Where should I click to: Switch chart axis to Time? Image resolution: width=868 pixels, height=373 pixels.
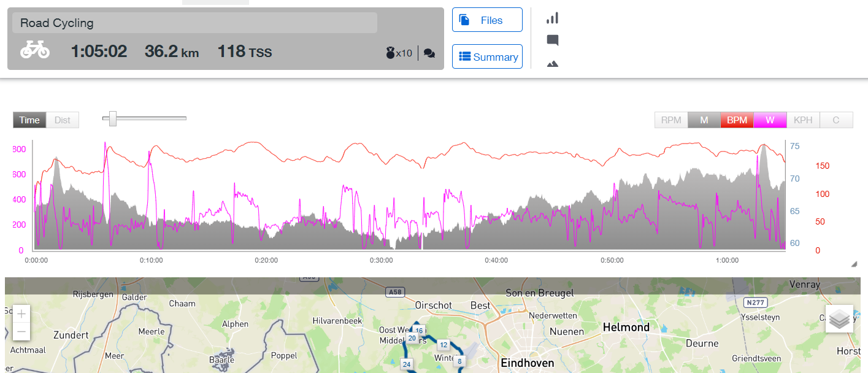tap(29, 120)
